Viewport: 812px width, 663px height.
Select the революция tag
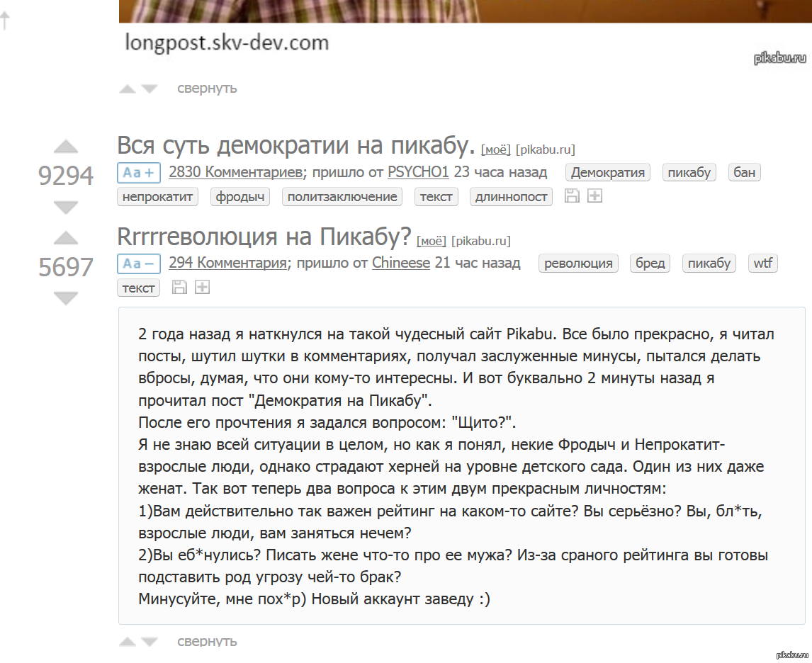pyautogui.click(x=578, y=263)
